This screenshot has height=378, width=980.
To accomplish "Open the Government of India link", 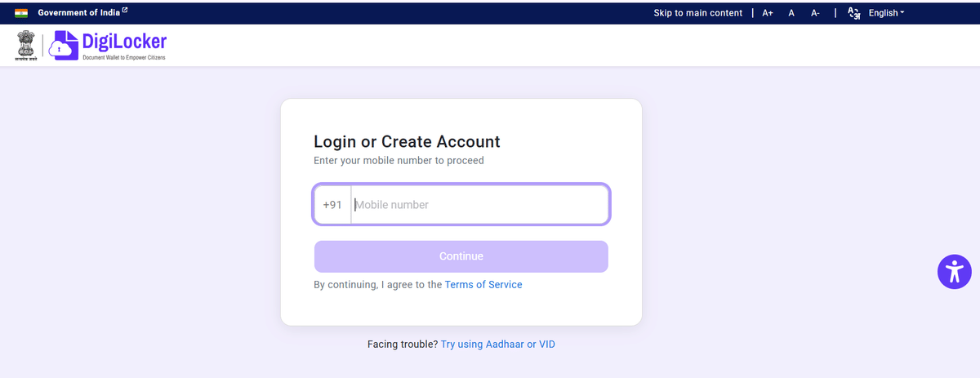I will 78,12.
